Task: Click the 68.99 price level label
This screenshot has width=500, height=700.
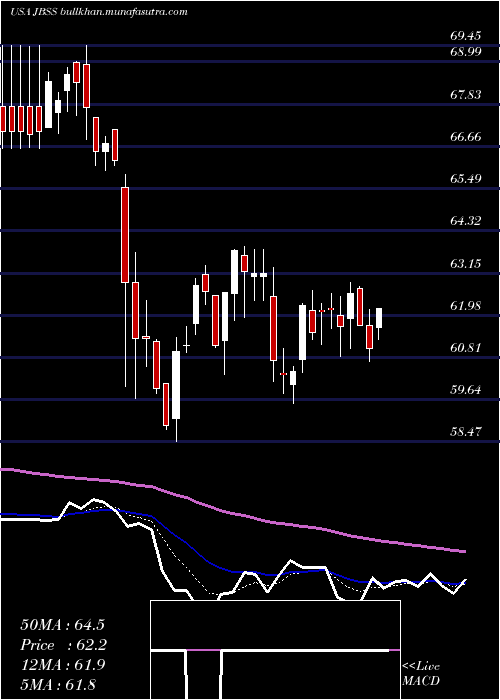Action: click(x=466, y=52)
